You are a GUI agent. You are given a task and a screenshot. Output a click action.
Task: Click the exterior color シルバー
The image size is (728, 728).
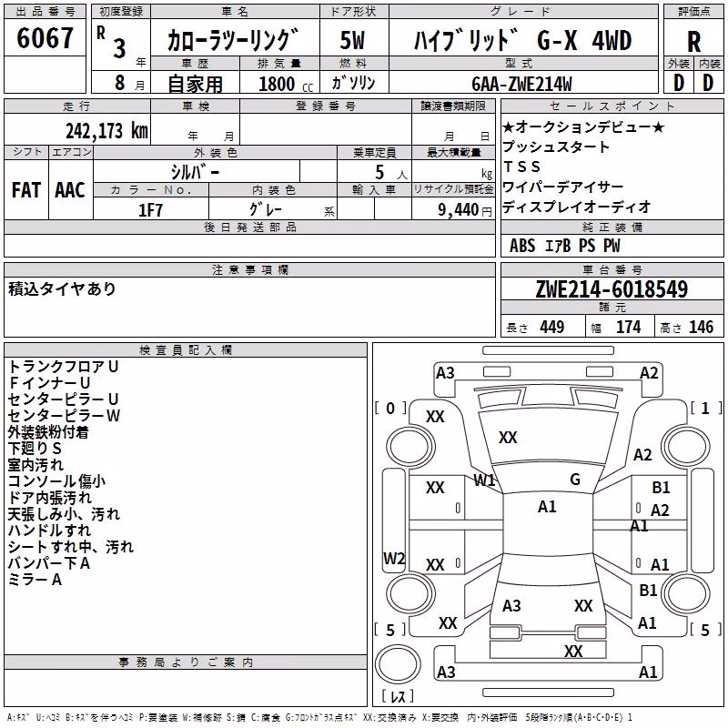tap(195, 172)
